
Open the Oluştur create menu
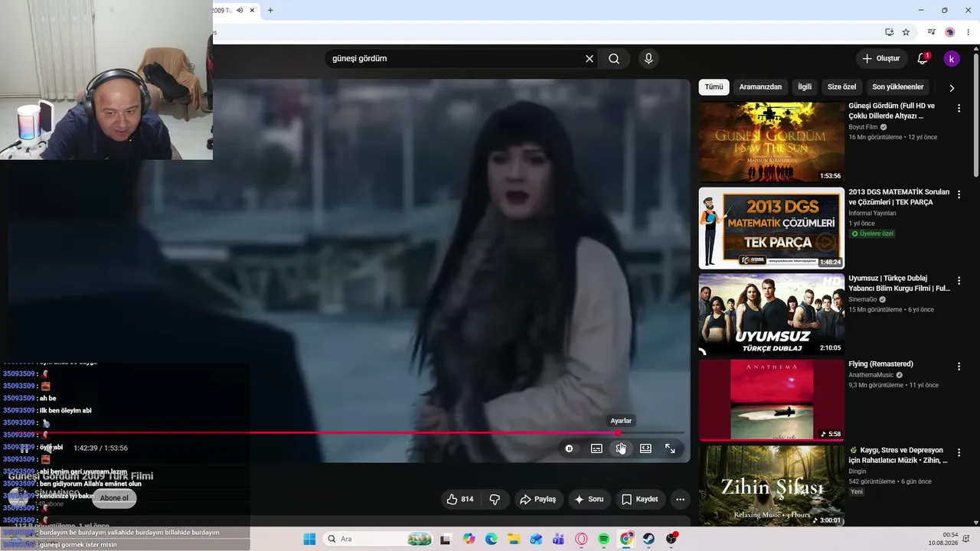[880, 59]
